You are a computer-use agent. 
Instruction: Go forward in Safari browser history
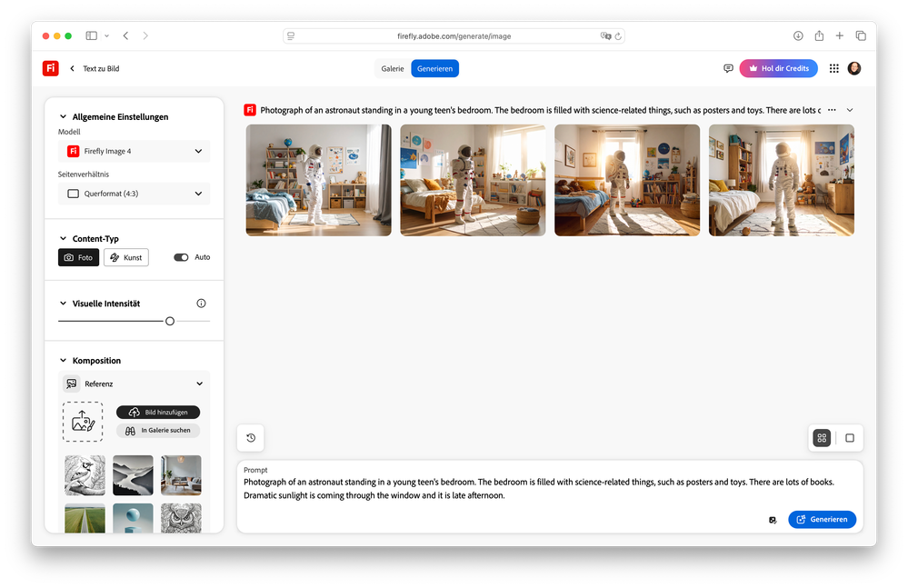145,35
